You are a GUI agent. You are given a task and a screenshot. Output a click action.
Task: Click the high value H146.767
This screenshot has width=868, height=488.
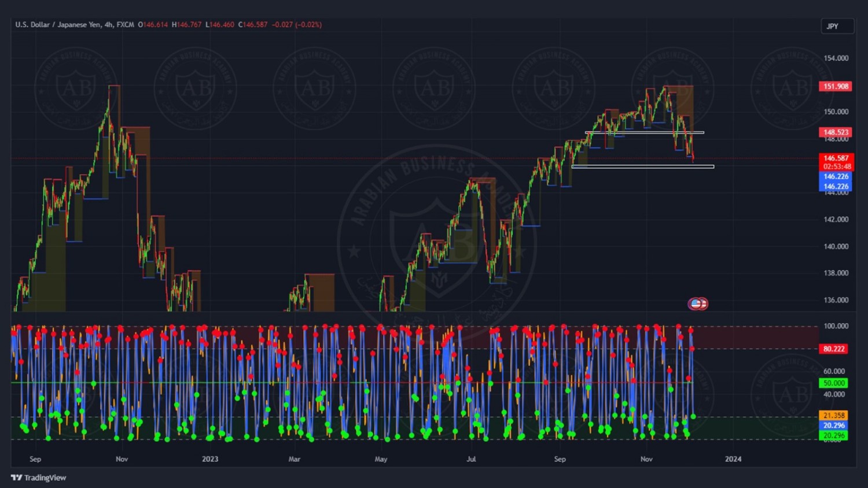186,25
